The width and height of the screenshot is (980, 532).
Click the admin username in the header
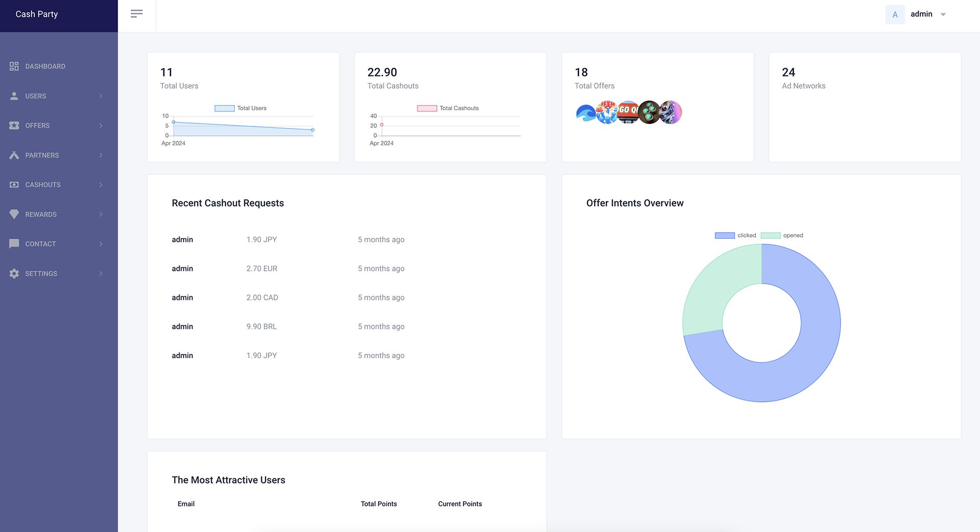(x=921, y=14)
